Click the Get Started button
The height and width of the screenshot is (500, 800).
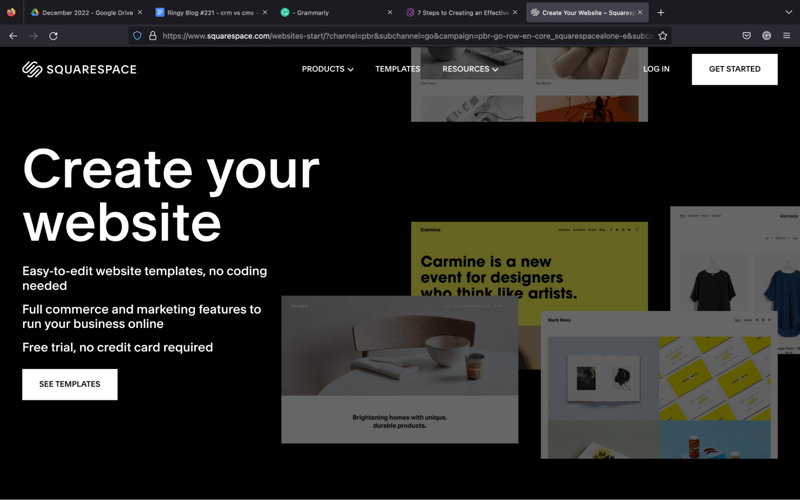tap(734, 69)
